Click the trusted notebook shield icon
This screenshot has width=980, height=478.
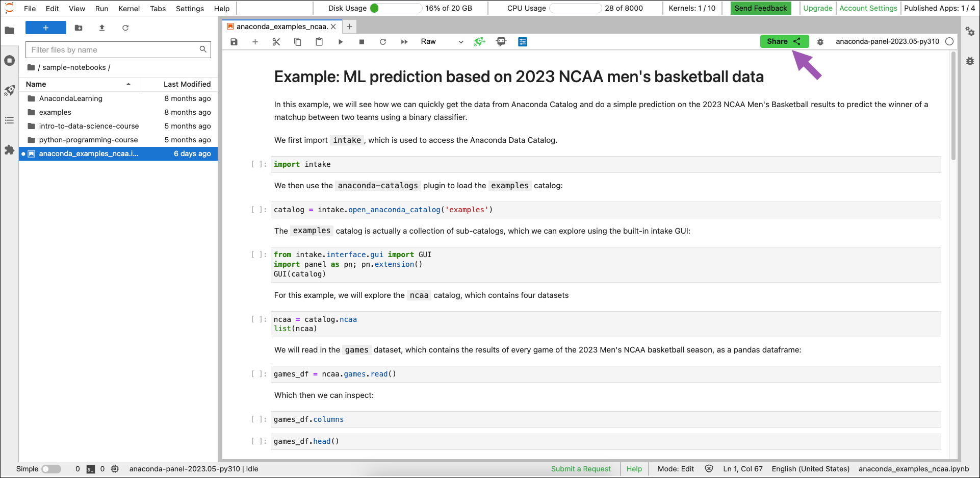click(709, 469)
